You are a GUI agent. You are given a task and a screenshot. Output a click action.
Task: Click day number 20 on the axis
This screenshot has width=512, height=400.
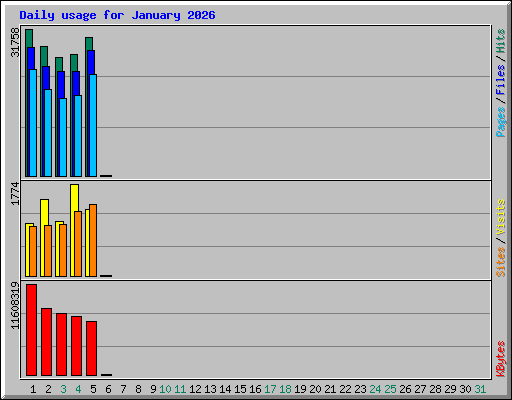[x=315, y=389]
